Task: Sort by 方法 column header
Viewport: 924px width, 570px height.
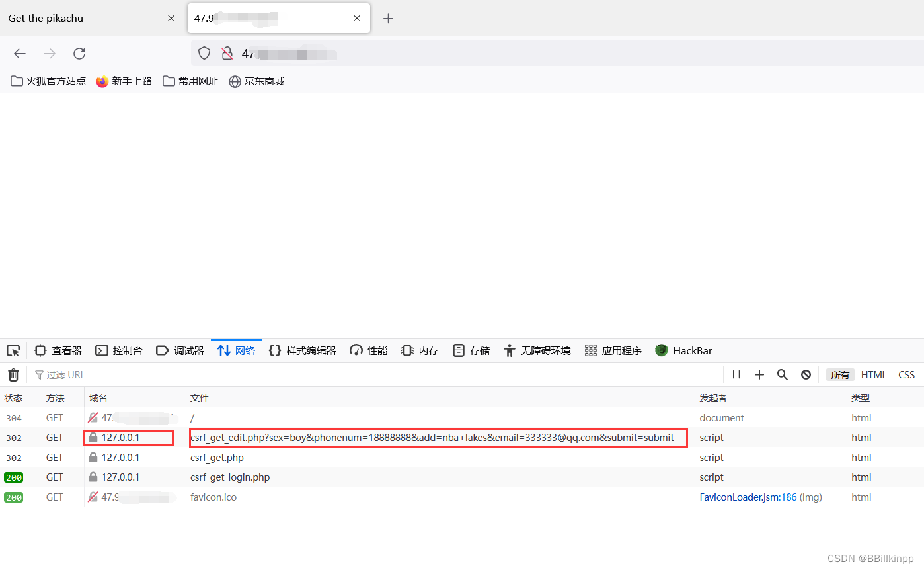Action: (63, 398)
